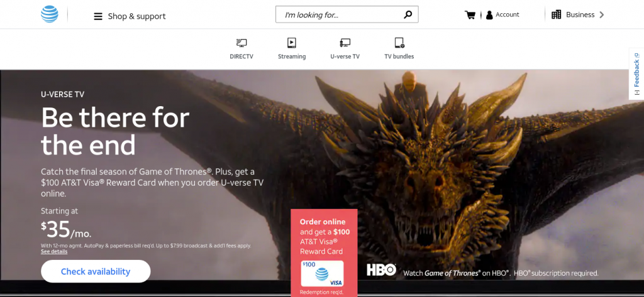
Task: Open the Account menu label
Action: click(508, 15)
